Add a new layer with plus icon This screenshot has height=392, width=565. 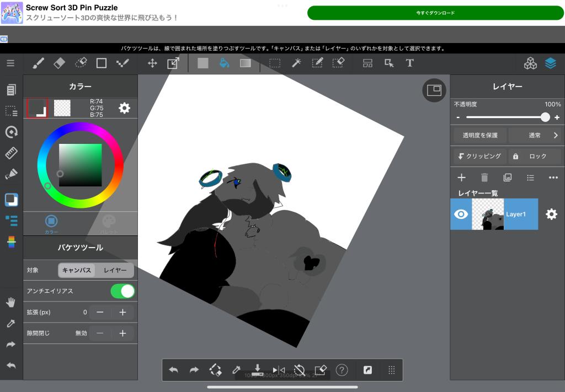click(x=462, y=178)
